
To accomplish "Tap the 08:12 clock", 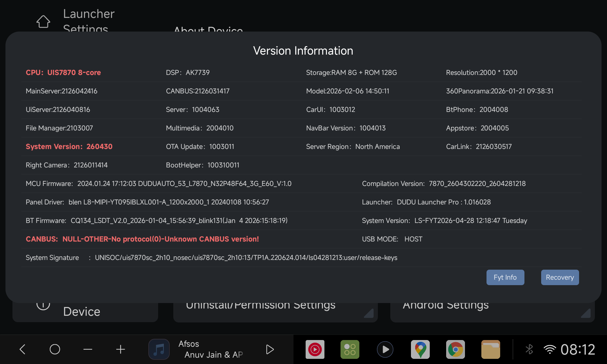I will pyautogui.click(x=578, y=349).
